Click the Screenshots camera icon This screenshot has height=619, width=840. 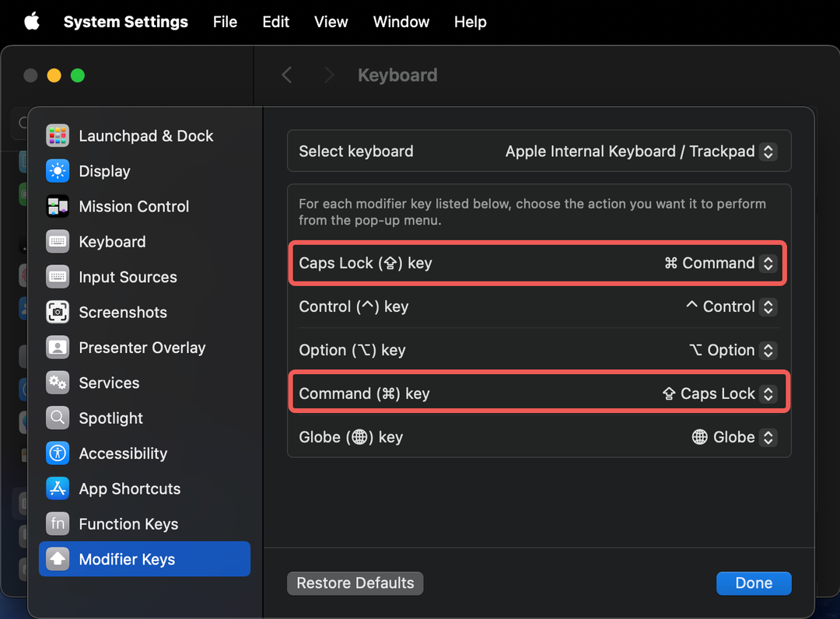coord(58,312)
